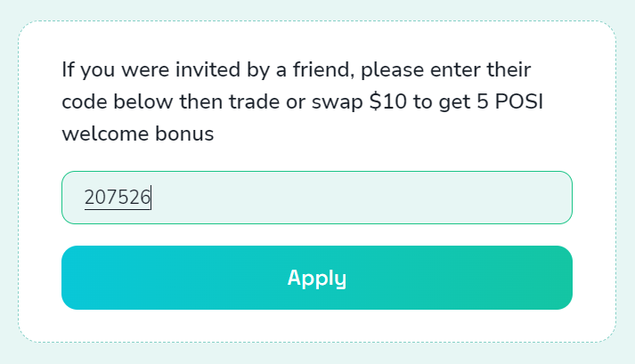Click the invitation instructions paragraph
Viewport: 635px width, 364px height.
point(303,101)
